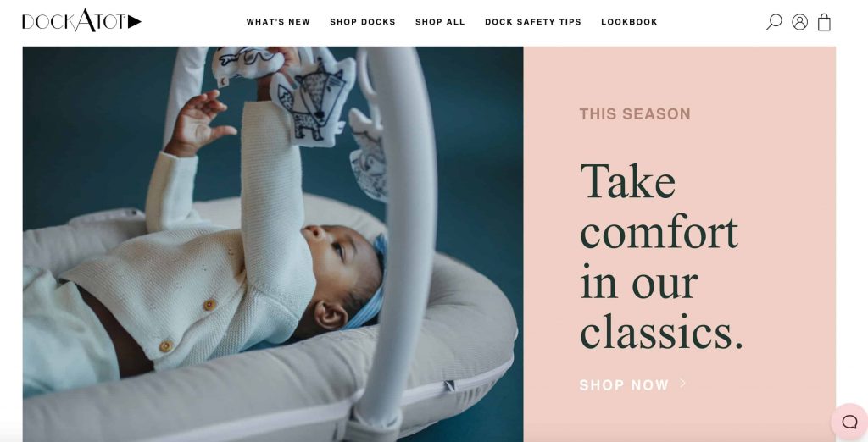The height and width of the screenshot is (442, 868).
Task: Navigate to the Lookbook
Action: pyautogui.click(x=630, y=22)
